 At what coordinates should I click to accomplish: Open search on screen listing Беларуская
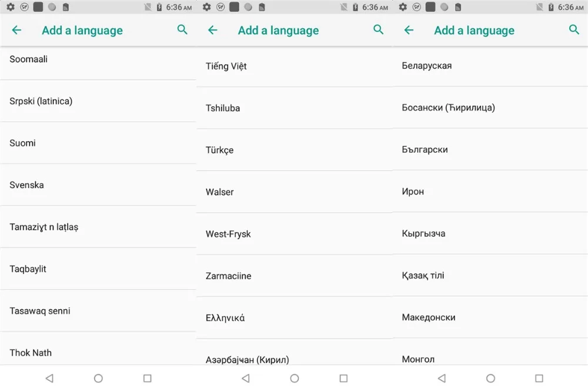574,29
